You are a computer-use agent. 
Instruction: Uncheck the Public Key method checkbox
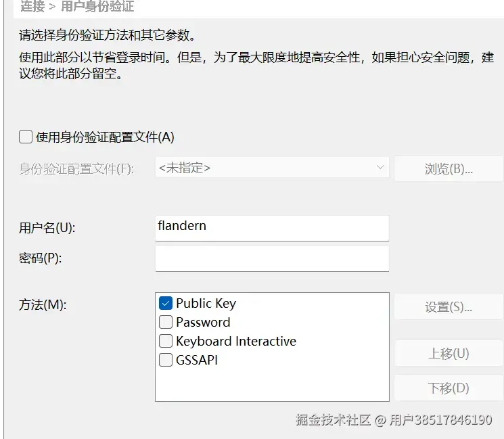166,304
